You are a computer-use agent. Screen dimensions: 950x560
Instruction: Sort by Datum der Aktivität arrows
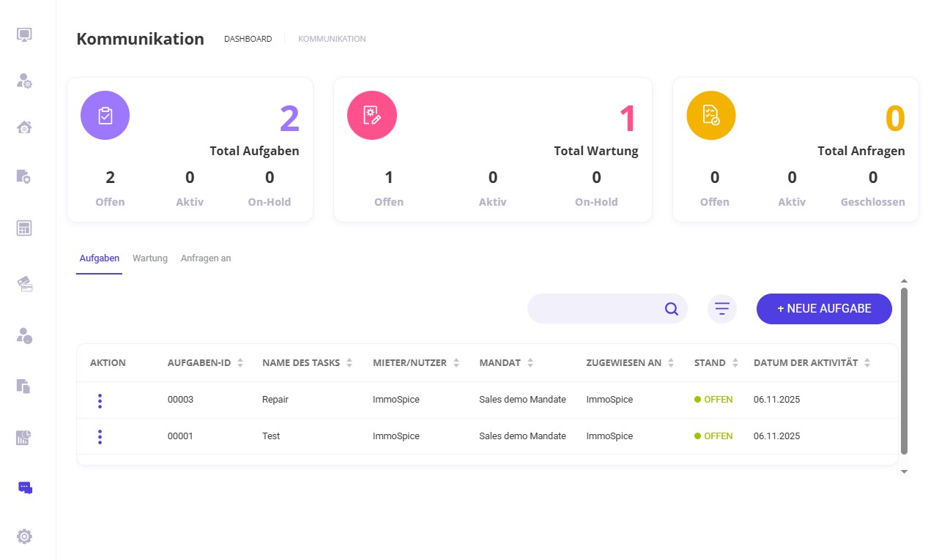click(867, 363)
